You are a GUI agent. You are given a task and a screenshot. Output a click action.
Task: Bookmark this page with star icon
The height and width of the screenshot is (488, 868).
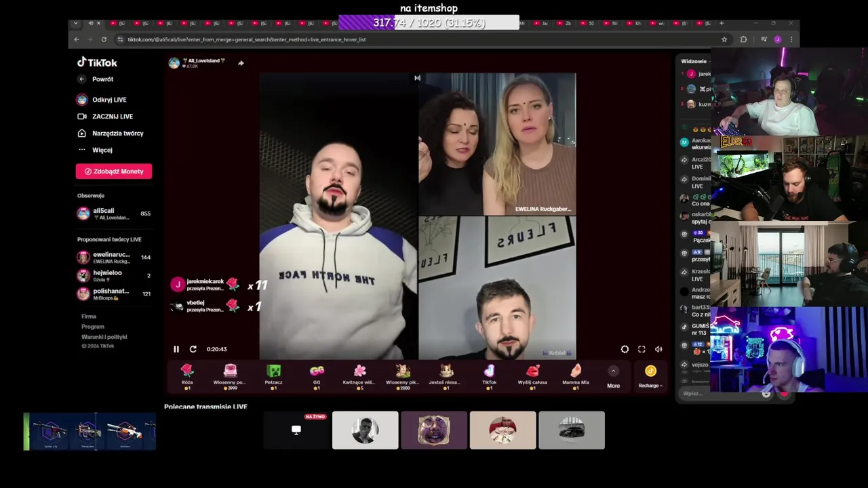click(x=724, y=39)
